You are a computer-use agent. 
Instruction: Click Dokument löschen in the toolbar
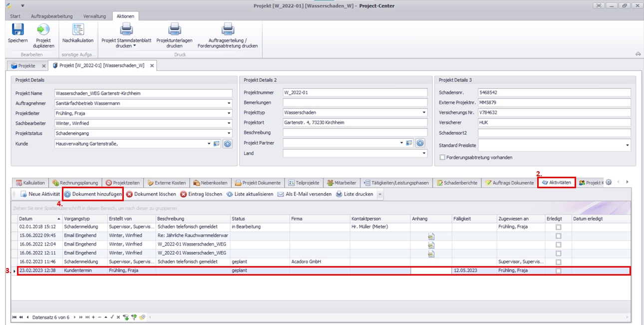[x=150, y=194]
